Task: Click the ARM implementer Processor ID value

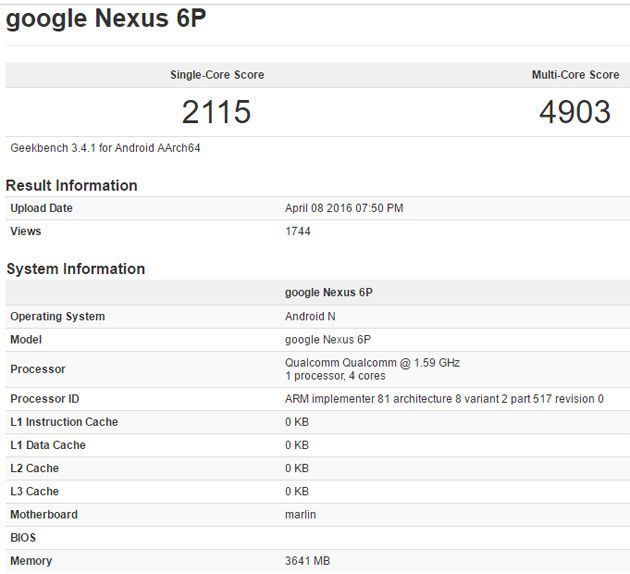Action: 444,399
